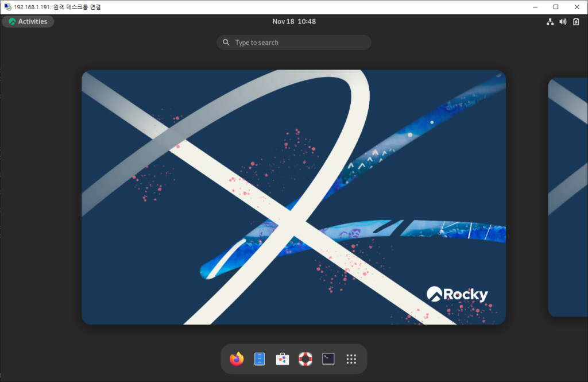
Task: Open the Help application
Action: pos(305,358)
